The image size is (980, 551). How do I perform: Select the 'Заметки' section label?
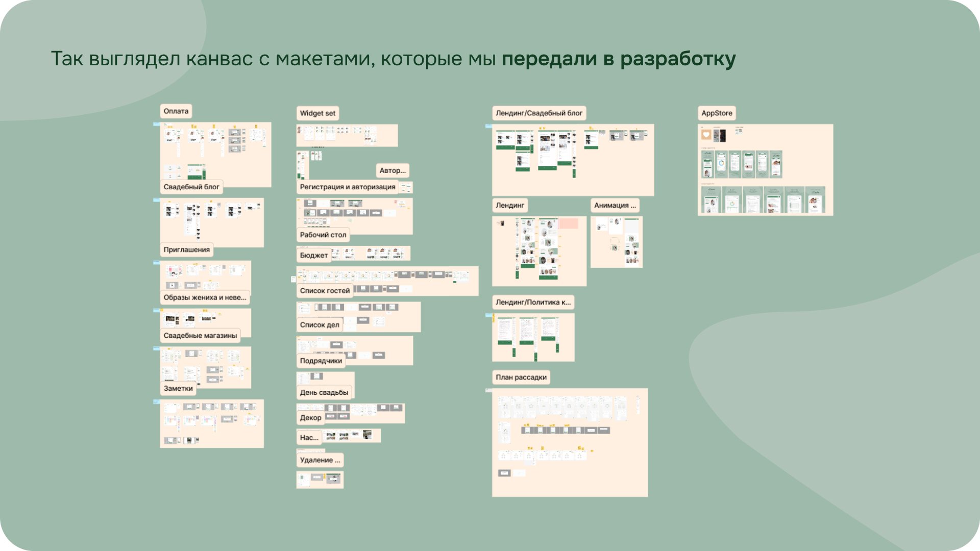[178, 389]
